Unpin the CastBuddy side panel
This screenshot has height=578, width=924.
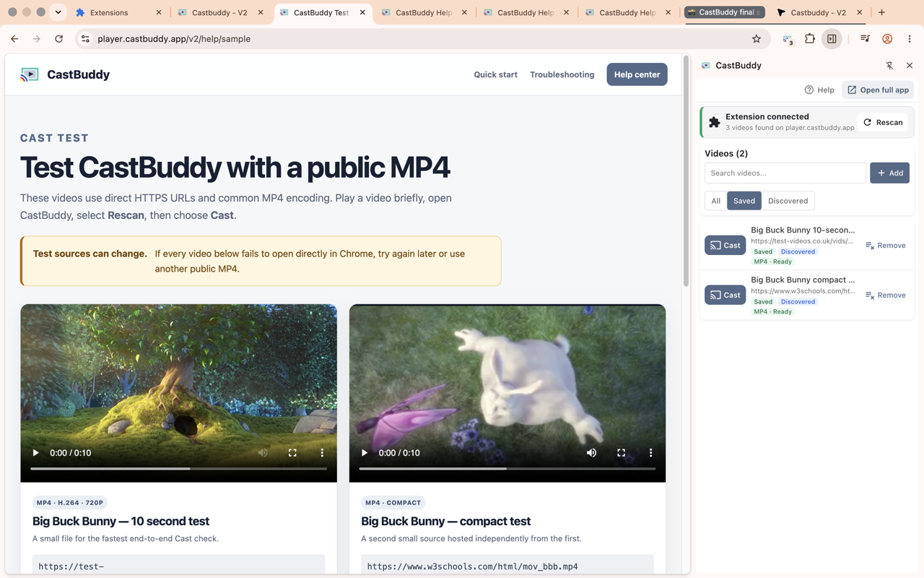(x=889, y=66)
